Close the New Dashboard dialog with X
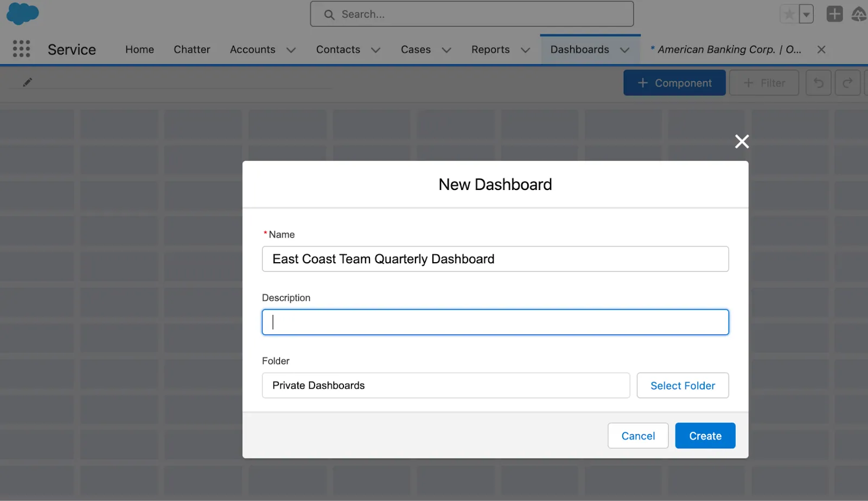The image size is (868, 501). click(x=742, y=142)
